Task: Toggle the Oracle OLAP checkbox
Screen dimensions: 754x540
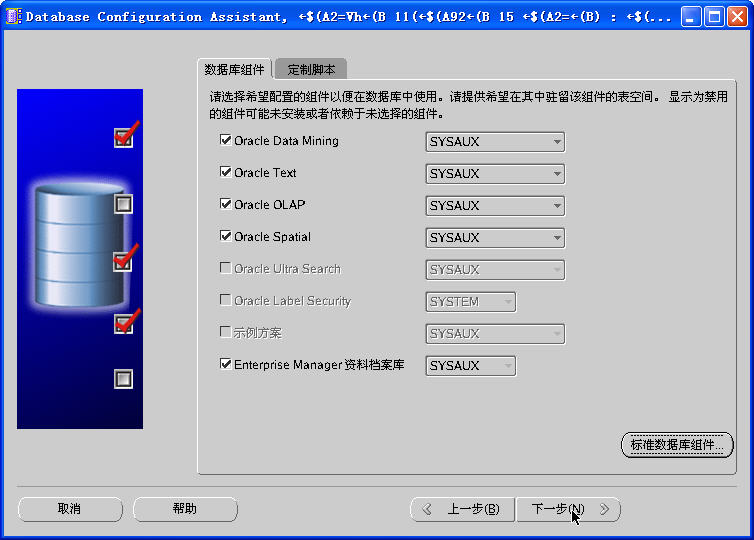Action: coord(225,204)
